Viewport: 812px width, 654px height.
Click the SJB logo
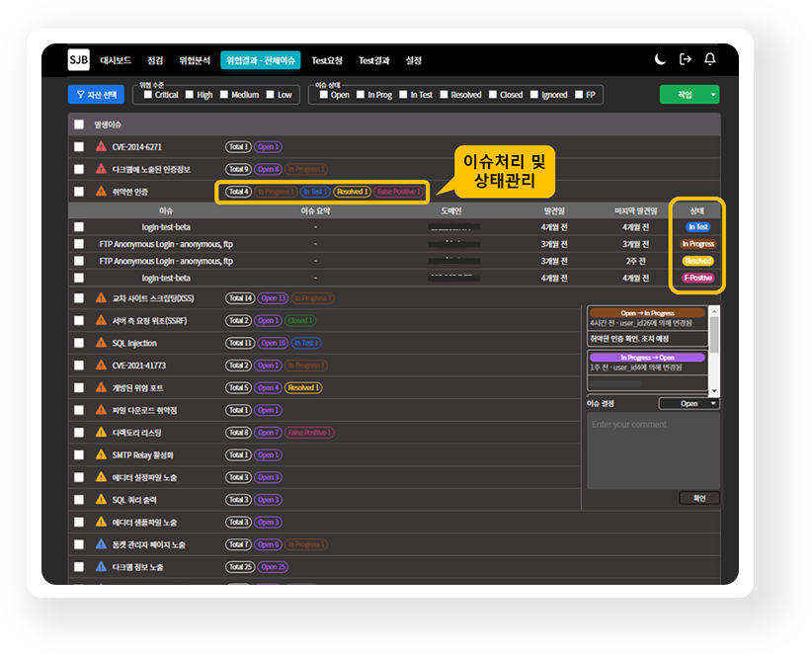(79, 60)
